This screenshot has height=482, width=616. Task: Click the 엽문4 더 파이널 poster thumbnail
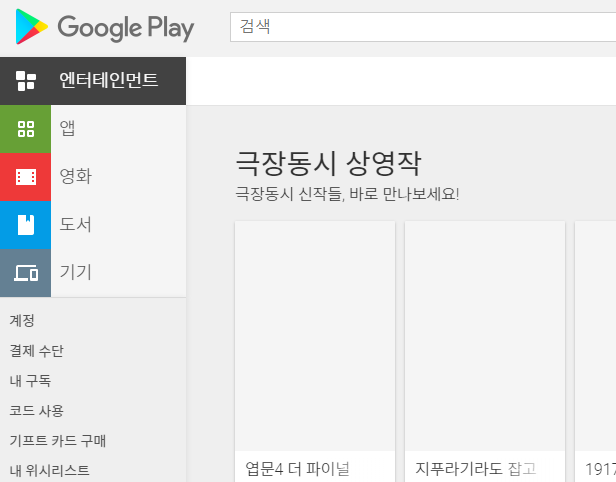coord(315,336)
